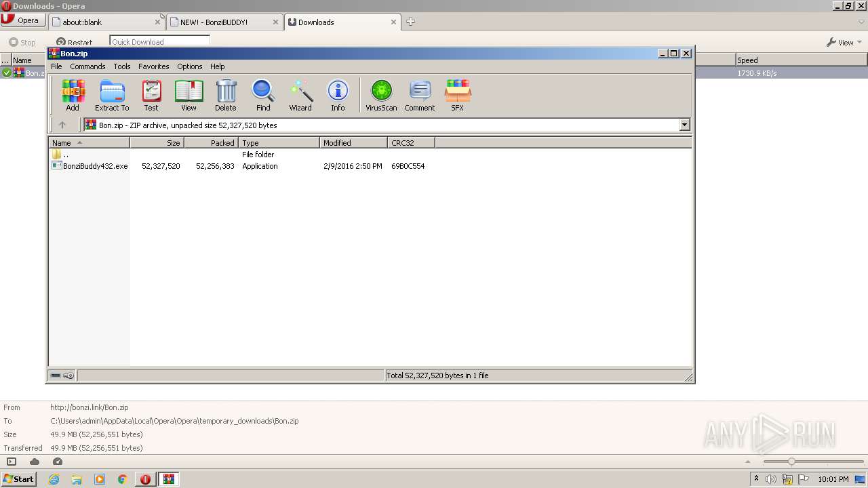Open the File menu in WinRAR
This screenshot has height=488, width=868.
click(56, 66)
